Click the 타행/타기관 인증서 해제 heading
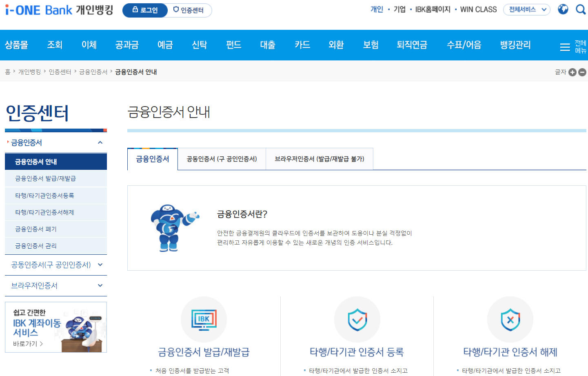Image resolution: width=588 pixels, height=376 pixels. pos(510,352)
